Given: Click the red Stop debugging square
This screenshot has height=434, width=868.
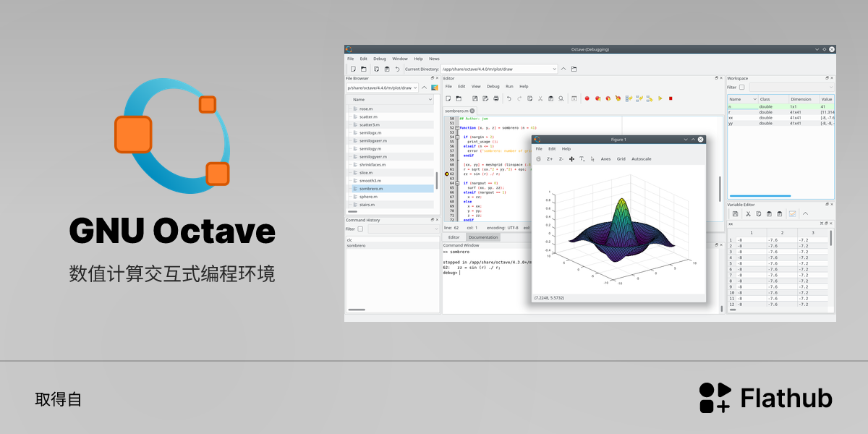Looking at the screenshot, I should [671, 98].
